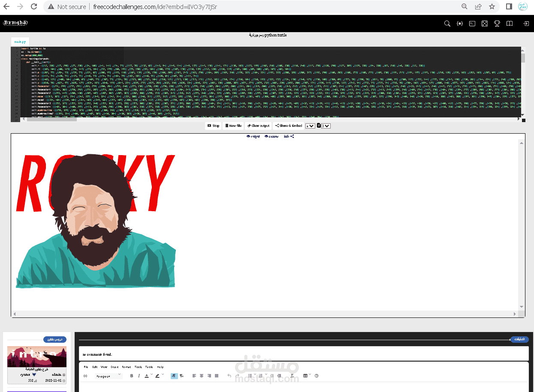Reload the page in the browser
The image size is (534, 392).
click(33, 6)
